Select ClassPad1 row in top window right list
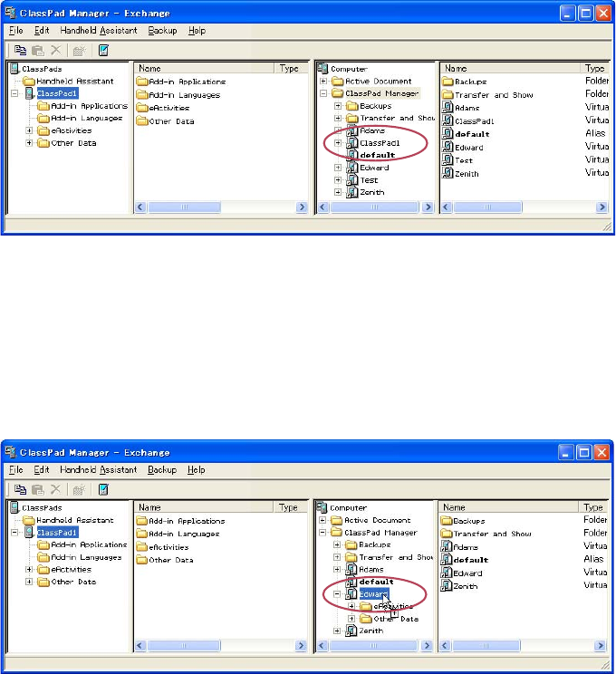 pyautogui.click(x=474, y=120)
